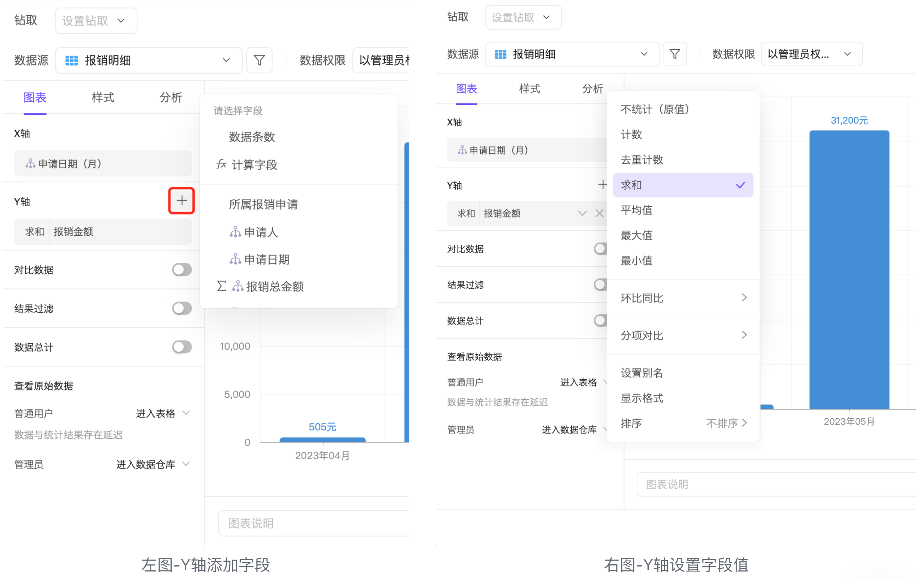Click 求和 label in right Y轴 field

pos(466,213)
